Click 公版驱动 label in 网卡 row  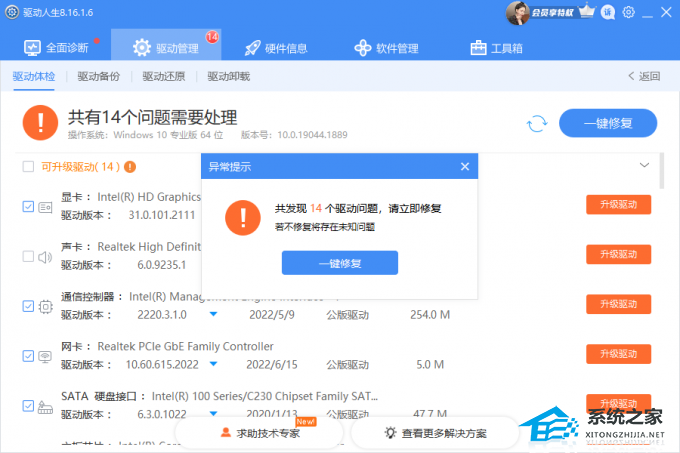(x=347, y=365)
